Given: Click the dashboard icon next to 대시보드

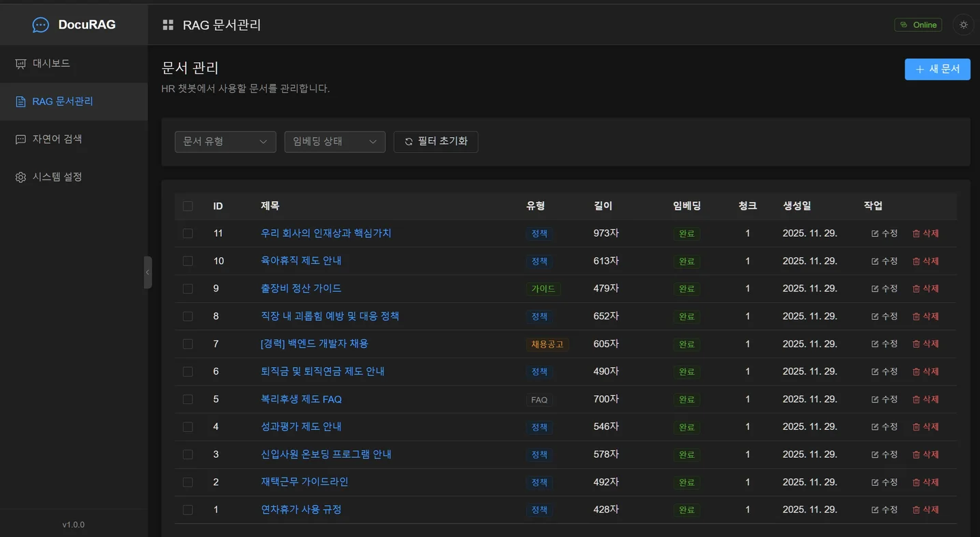Looking at the screenshot, I should [x=20, y=63].
